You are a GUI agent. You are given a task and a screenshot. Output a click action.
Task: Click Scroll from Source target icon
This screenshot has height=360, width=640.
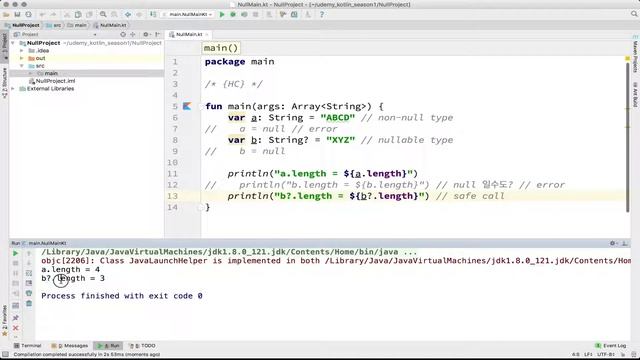(123, 35)
